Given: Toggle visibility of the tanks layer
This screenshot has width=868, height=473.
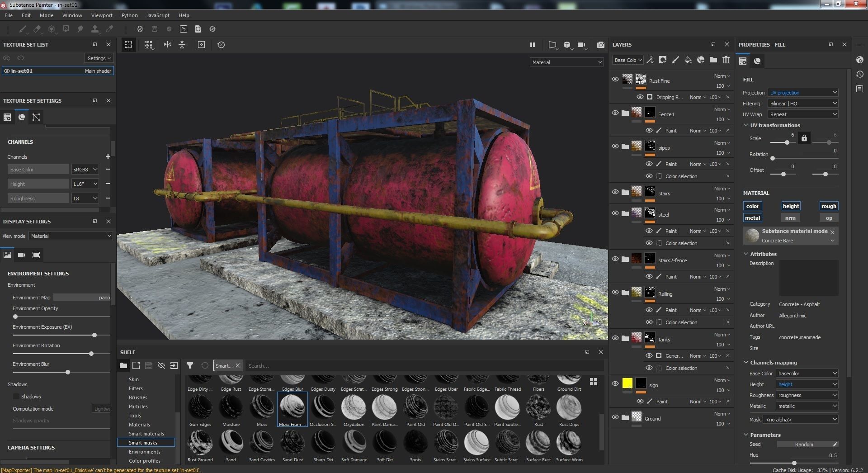Looking at the screenshot, I should click(x=615, y=338).
